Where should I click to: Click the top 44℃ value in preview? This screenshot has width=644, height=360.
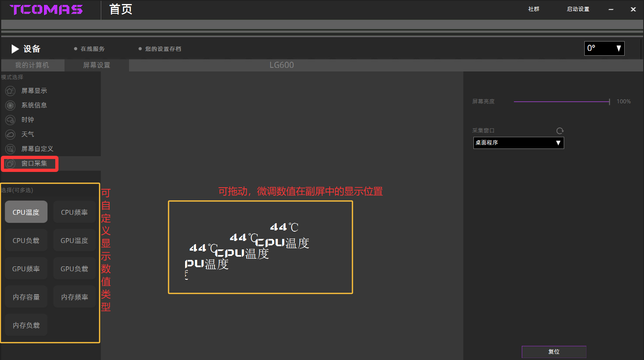[x=284, y=227]
